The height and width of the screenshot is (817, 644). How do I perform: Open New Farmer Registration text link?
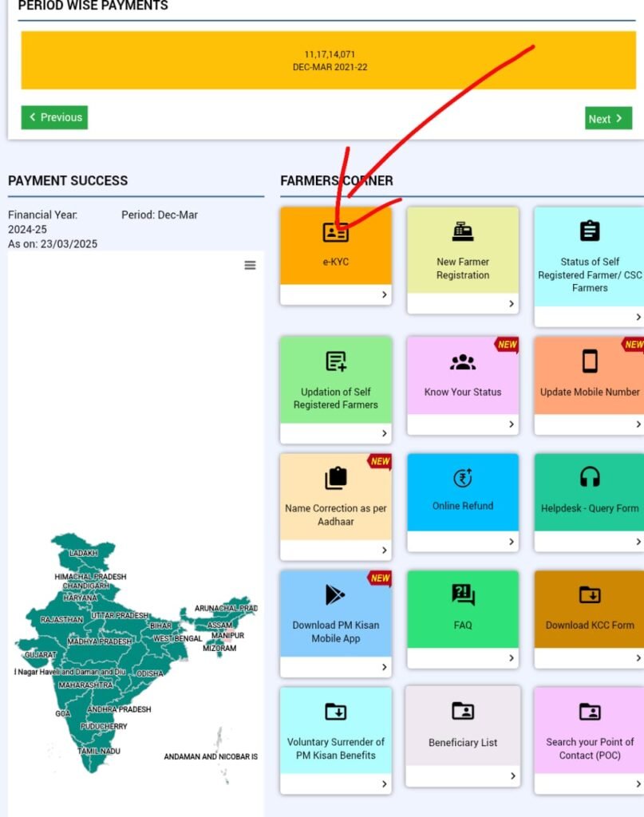(x=463, y=268)
